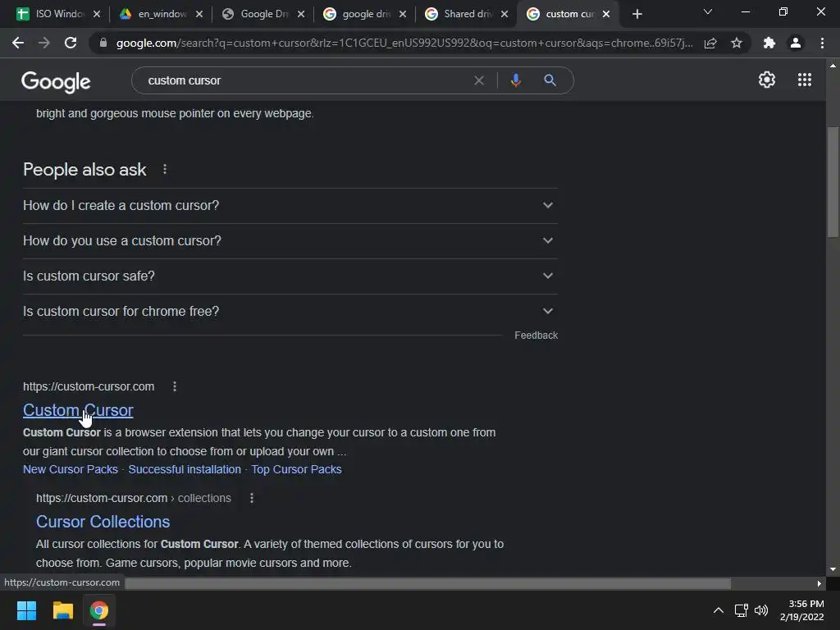This screenshot has width=840, height=630.
Task: Open File Explorer from the taskbar
Action: coord(62,610)
